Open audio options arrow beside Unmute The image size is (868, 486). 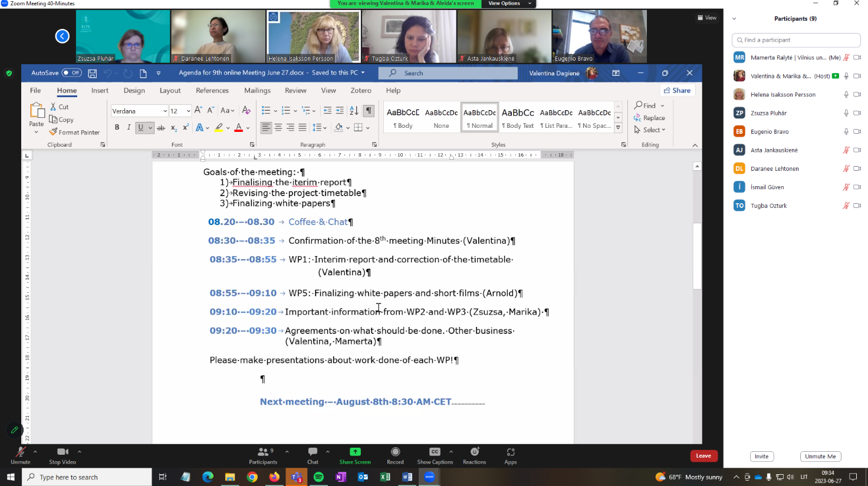tap(35, 452)
